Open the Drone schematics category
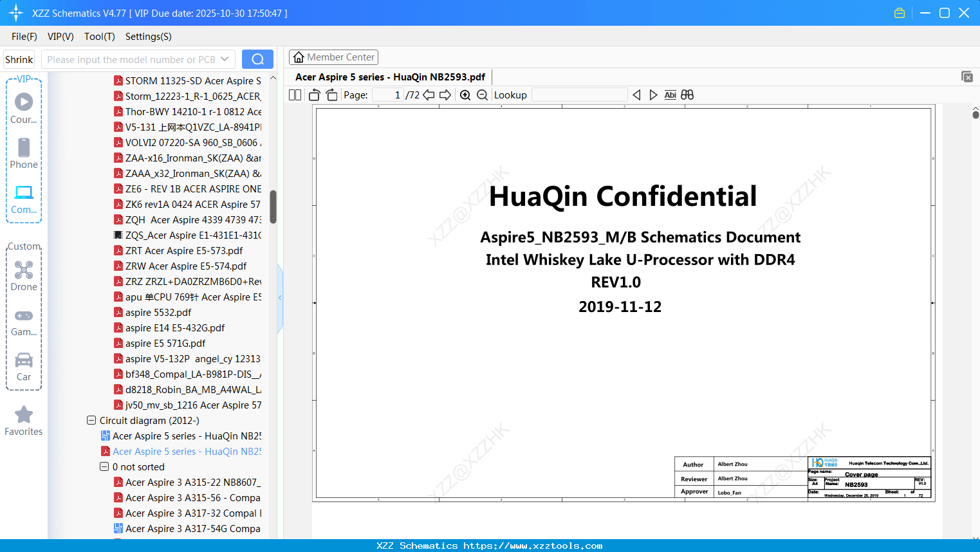980x552 pixels. pos(24,276)
